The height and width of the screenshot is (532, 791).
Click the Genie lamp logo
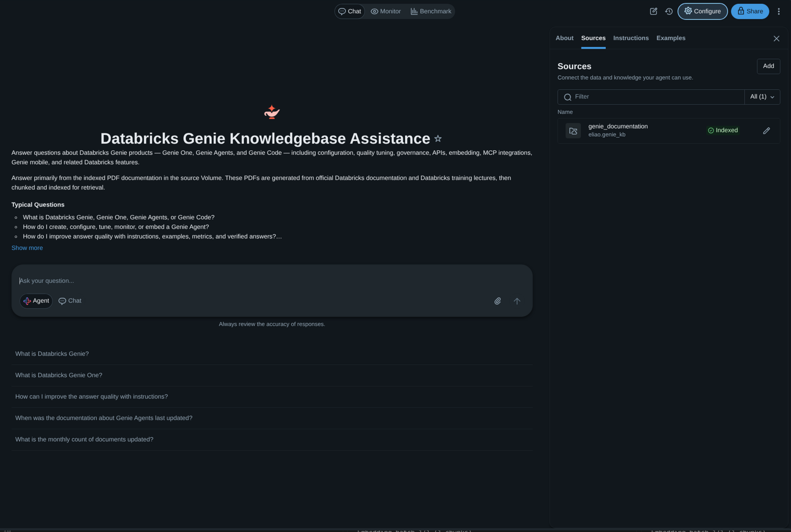pos(272,112)
